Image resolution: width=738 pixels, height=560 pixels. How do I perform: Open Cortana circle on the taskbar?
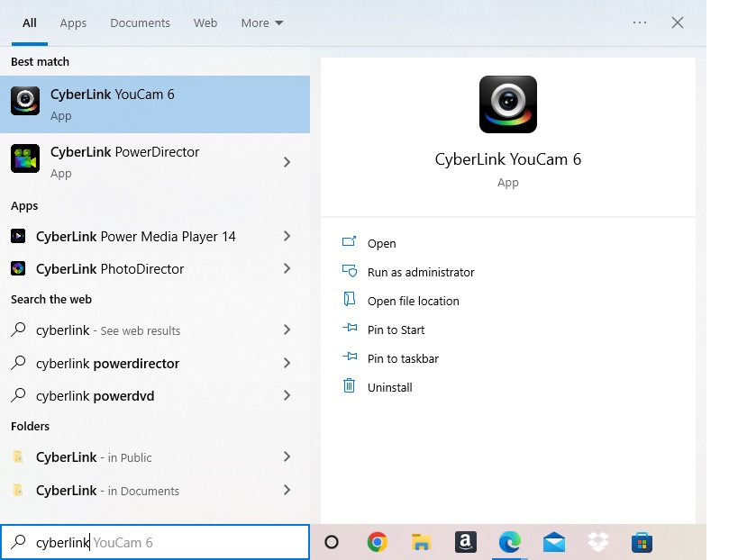pos(332,542)
